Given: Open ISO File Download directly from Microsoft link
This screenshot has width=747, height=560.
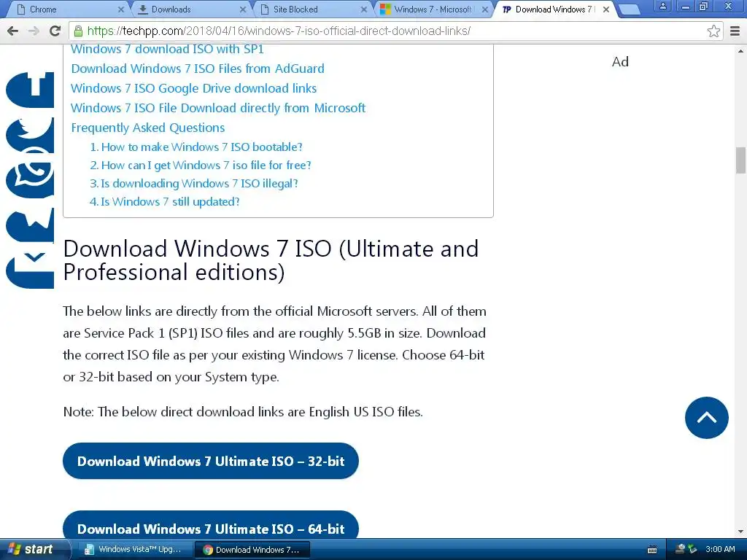Looking at the screenshot, I should 218,108.
